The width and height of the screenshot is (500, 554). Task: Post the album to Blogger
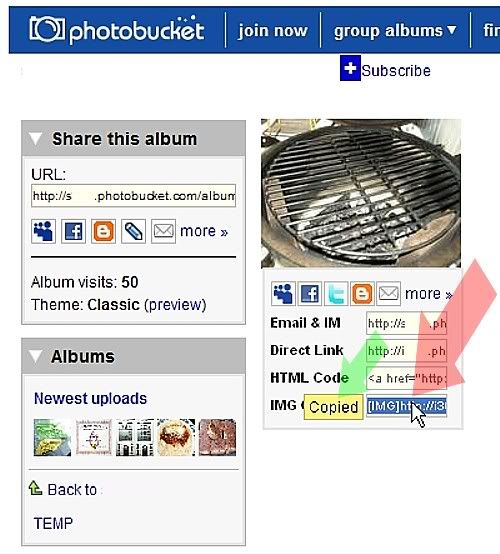[x=103, y=231]
